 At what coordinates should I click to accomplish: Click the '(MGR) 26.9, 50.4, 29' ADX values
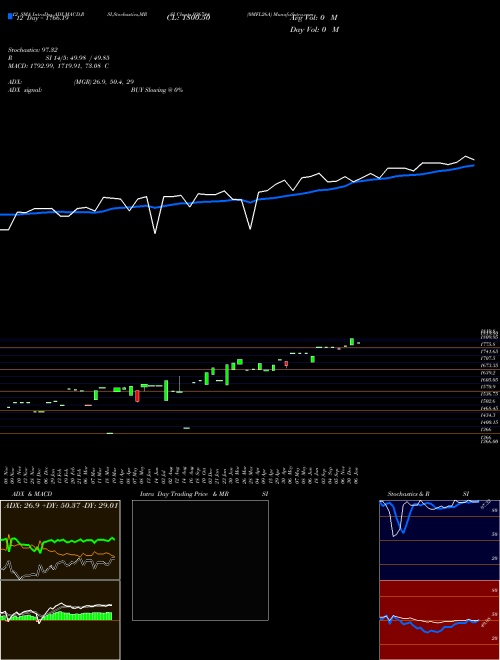[103, 82]
